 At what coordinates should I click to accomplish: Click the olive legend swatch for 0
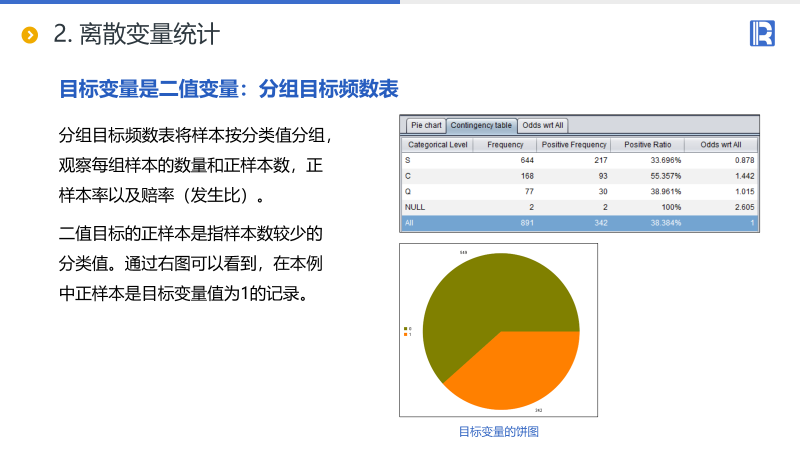(406, 329)
